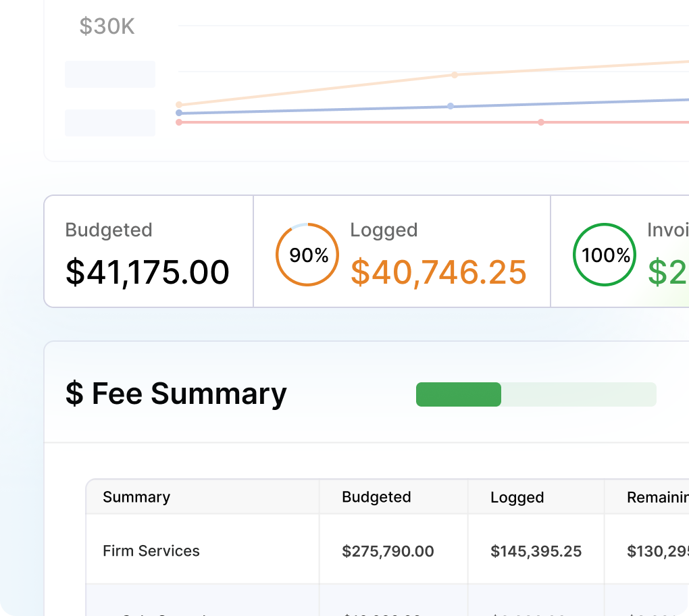This screenshot has width=689, height=616.
Task: Click the Logged $40,746.25 amount
Action: (x=438, y=272)
